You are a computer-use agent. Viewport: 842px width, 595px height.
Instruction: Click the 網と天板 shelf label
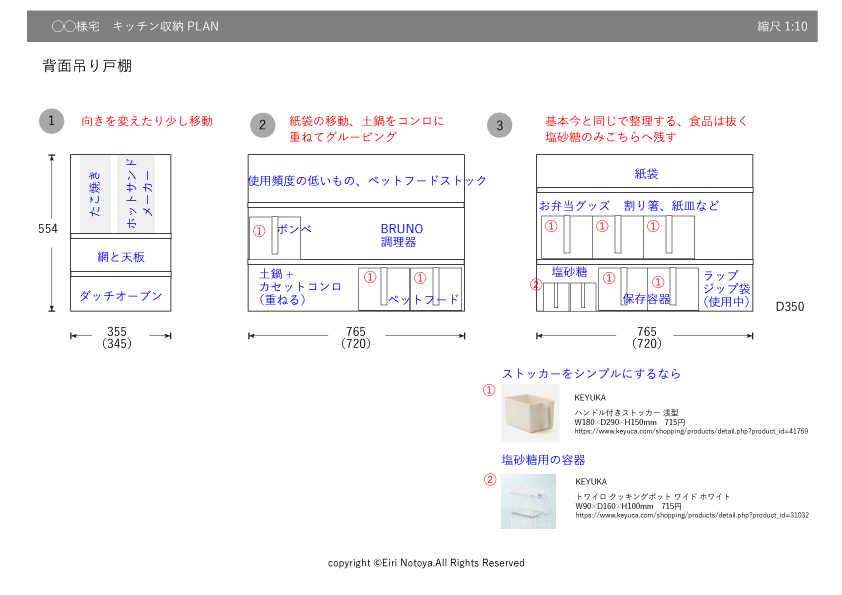pyautogui.click(x=120, y=257)
